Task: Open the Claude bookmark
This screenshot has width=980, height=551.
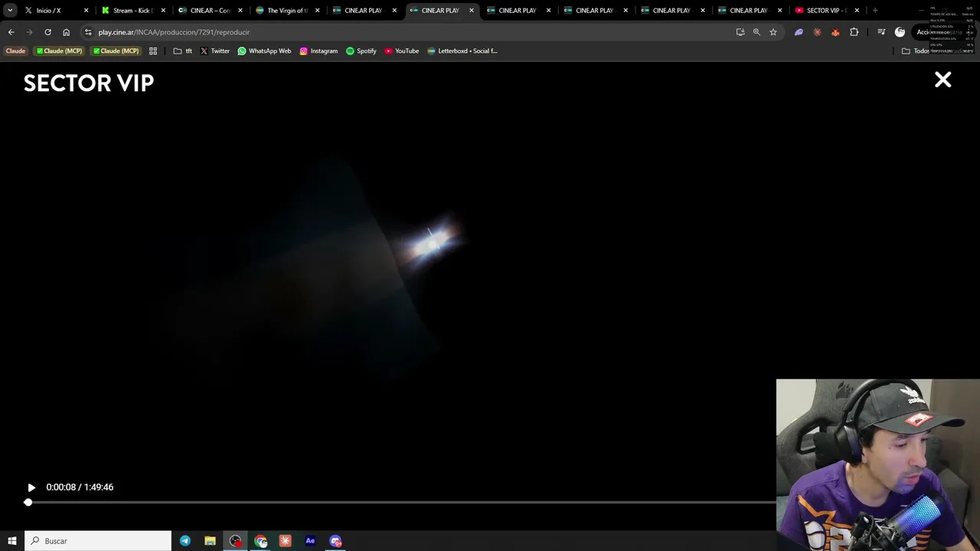Action: pyautogui.click(x=15, y=51)
